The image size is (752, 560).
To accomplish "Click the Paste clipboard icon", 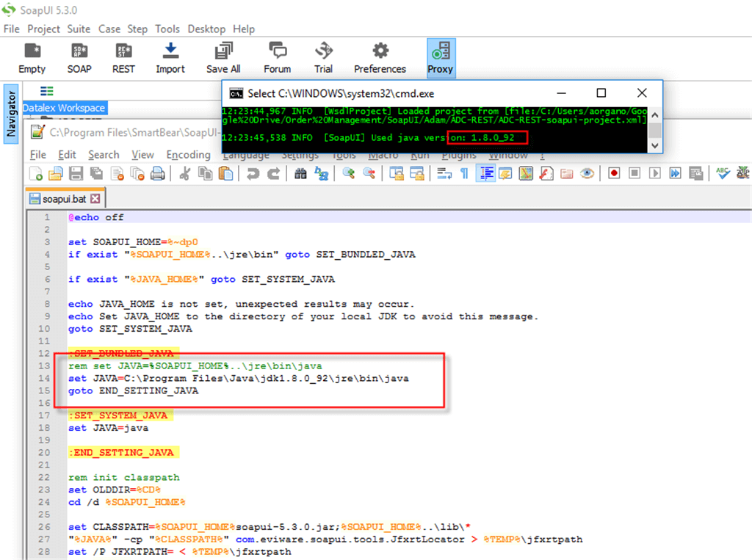I will click(x=225, y=173).
